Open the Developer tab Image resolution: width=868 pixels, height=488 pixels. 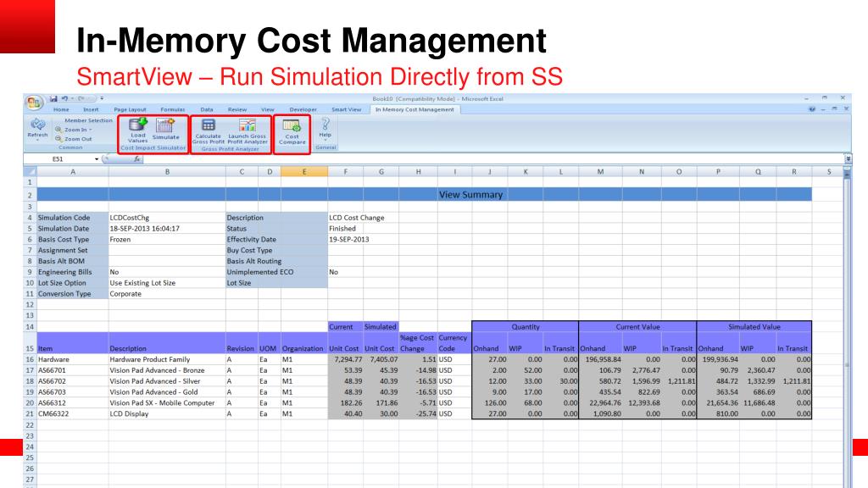[x=303, y=109]
